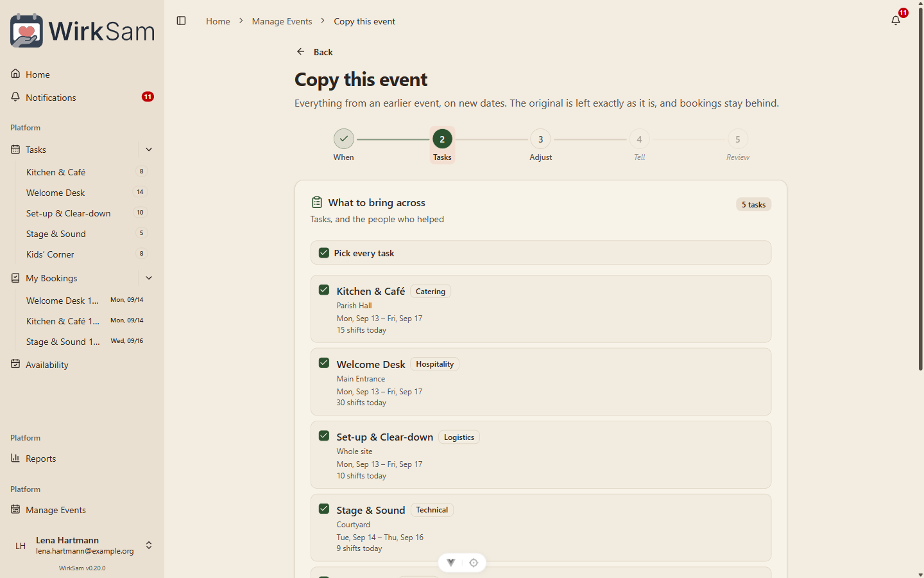Uncheck the Welcome Desk task checkbox
The height and width of the screenshot is (578, 924).
point(324,363)
